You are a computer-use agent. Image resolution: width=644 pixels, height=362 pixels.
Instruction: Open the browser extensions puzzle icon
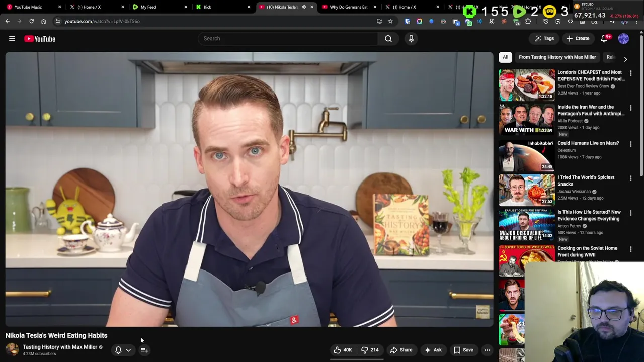click(528, 21)
